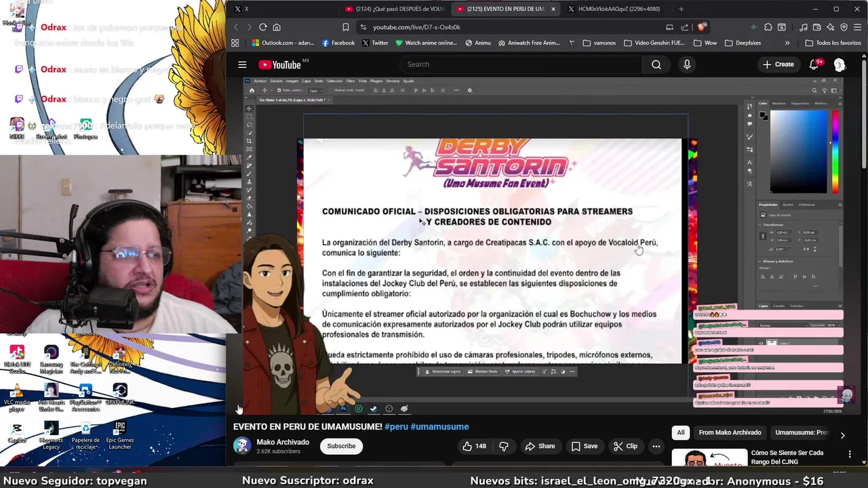The image size is (868, 488).
Task: Switch to ¿Qué pasó DESPUÉS tab
Action: click(395, 9)
